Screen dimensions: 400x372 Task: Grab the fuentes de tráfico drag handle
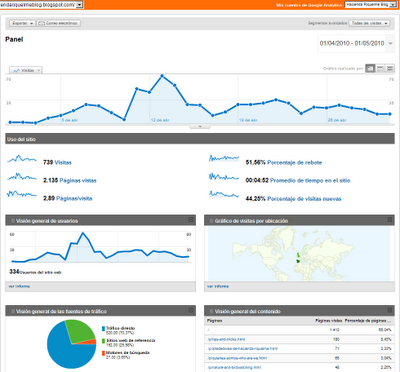pos(13,311)
